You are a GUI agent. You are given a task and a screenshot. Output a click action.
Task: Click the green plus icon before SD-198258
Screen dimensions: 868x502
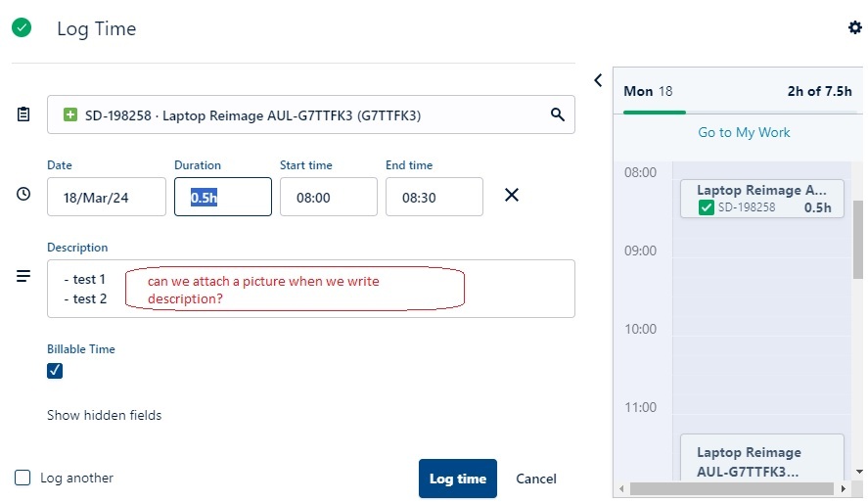click(70, 115)
